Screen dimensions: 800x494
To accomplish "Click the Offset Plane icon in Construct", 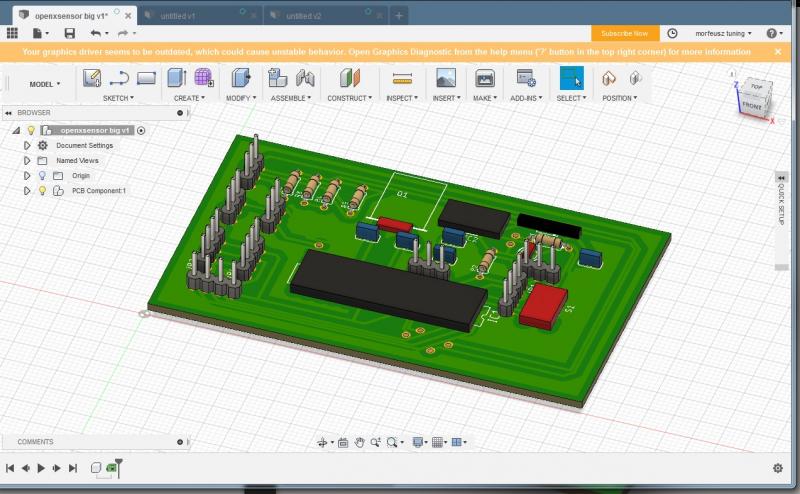I will click(x=348, y=78).
